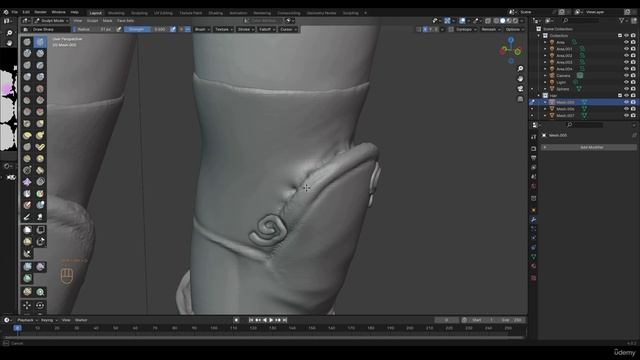This screenshot has height=360, width=640.
Task: Toggle X axis symmetry
Action: [425, 29]
